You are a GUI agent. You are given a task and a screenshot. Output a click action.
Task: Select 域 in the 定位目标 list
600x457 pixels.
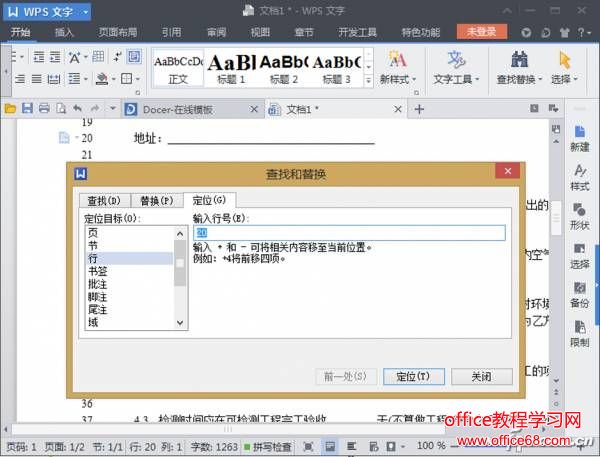click(x=129, y=322)
